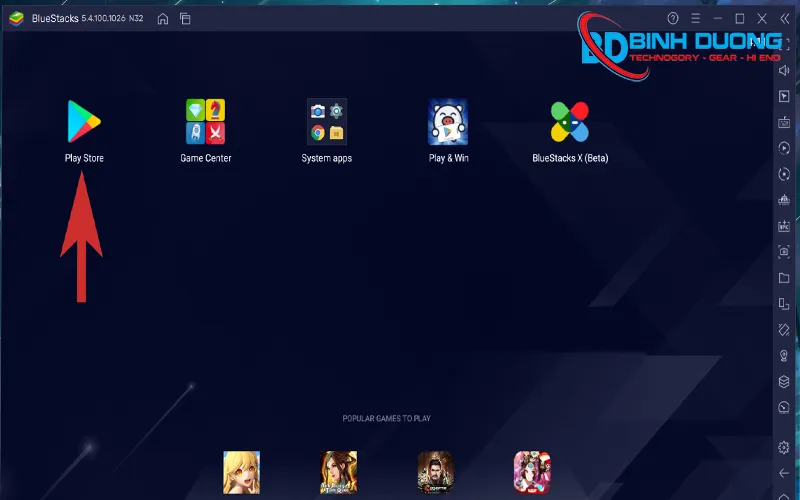Set location with the pin icon
The height and width of the screenshot is (500, 800).
coord(784,356)
